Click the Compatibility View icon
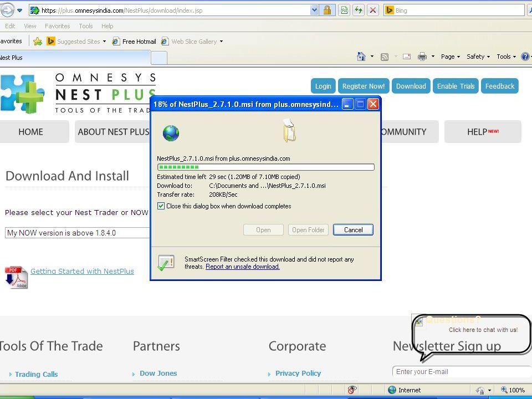Screen dimensions: 532x399 pyautogui.click(x=344, y=10)
